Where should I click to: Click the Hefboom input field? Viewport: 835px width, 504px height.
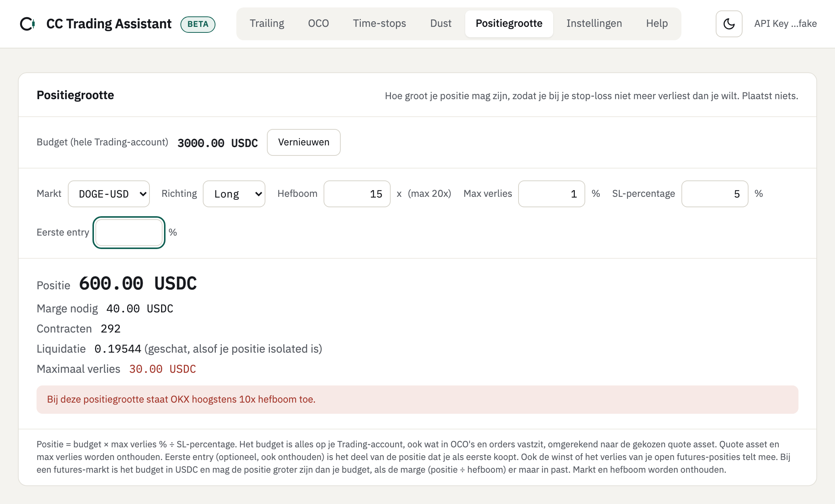(x=357, y=194)
